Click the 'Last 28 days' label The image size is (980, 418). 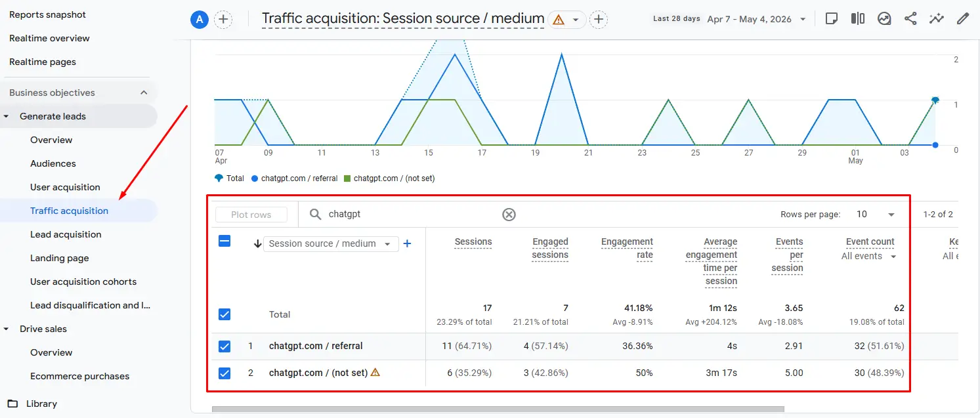point(677,19)
